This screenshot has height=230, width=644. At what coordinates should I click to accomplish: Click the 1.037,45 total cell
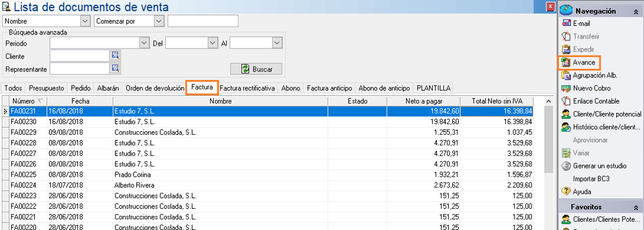pyautogui.click(x=497, y=132)
